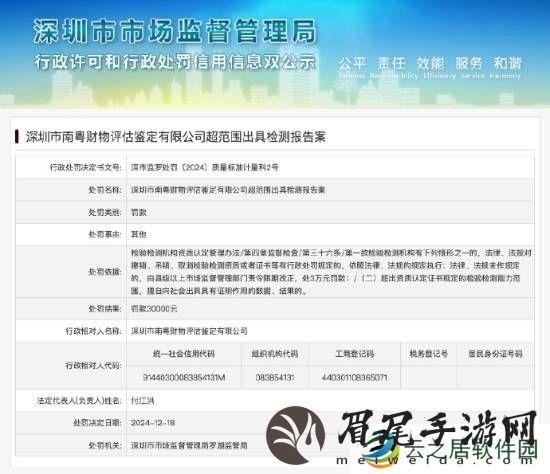This screenshot has height=474, width=550.
Task: Click the red marker beside the case title
Action: tap(16, 136)
